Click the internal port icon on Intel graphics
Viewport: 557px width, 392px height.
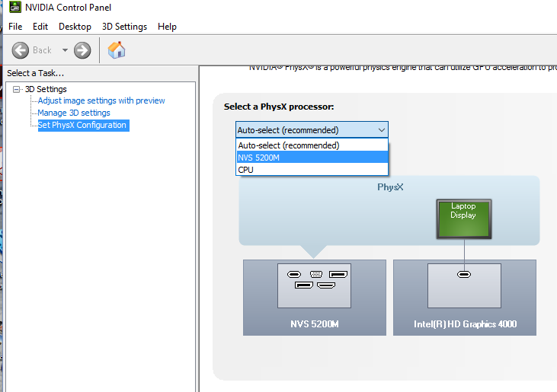464,274
